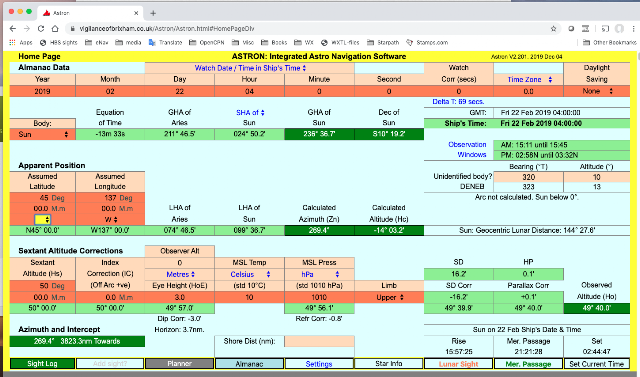Open the Almanac tab
Viewport: 640px width, 377px height.
249,364
